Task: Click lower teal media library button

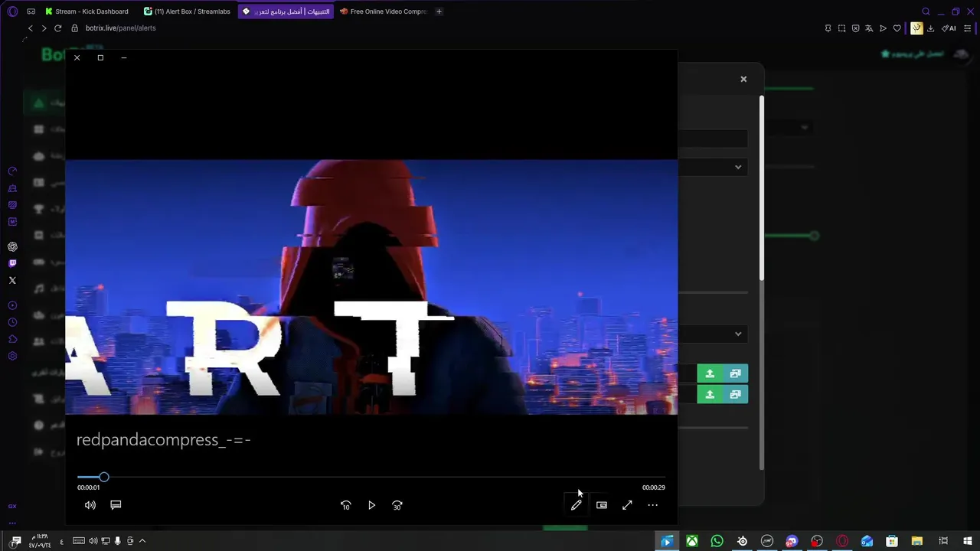Action: click(x=735, y=394)
